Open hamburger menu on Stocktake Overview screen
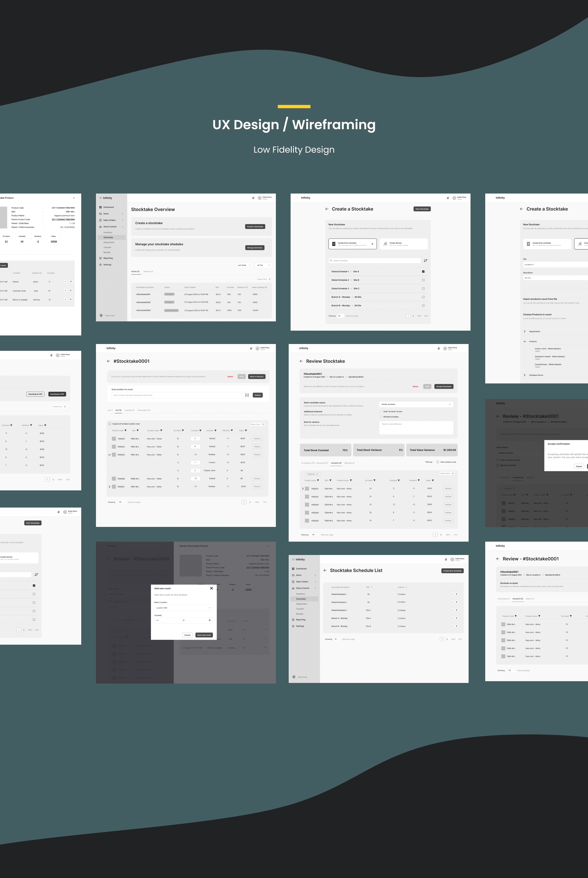 (100, 198)
